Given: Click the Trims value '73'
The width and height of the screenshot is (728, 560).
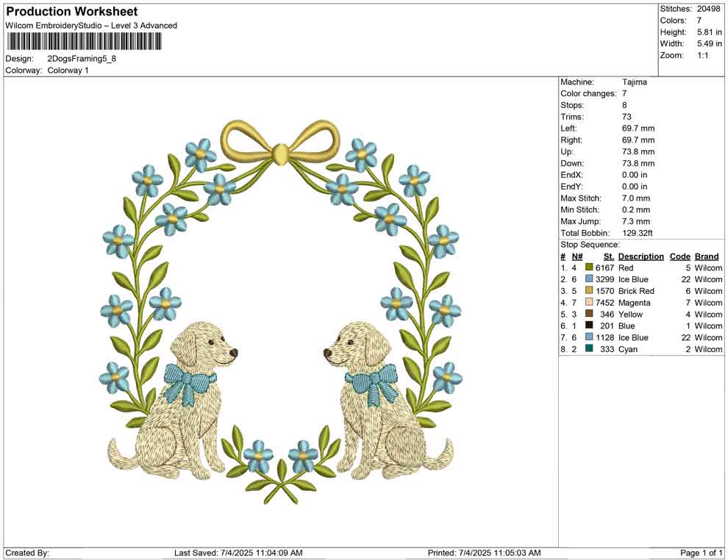Looking at the screenshot, I should point(627,117).
